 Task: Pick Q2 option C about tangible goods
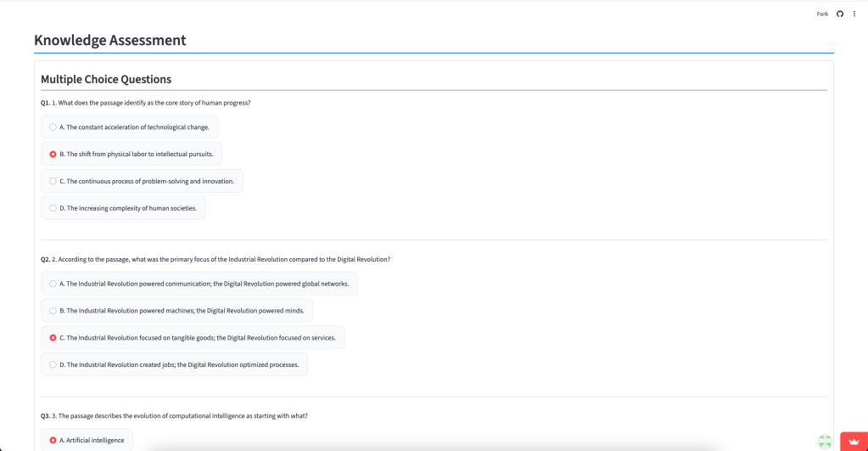click(x=53, y=338)
